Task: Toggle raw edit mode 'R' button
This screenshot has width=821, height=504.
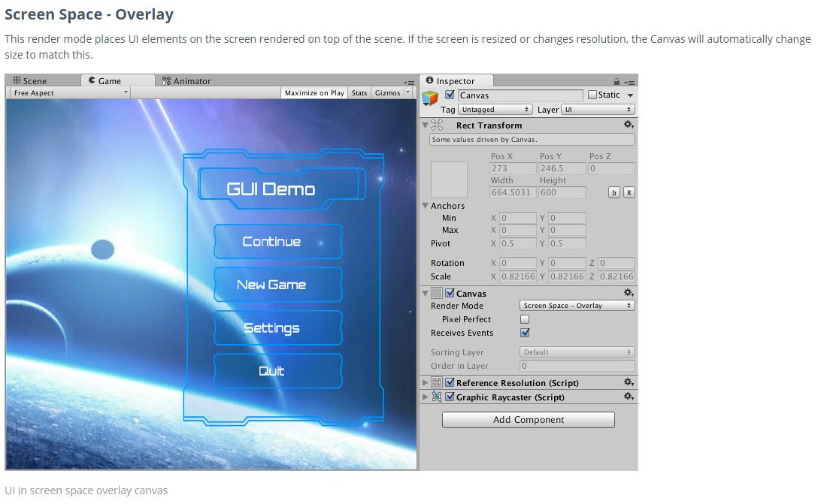Action: 629,192
